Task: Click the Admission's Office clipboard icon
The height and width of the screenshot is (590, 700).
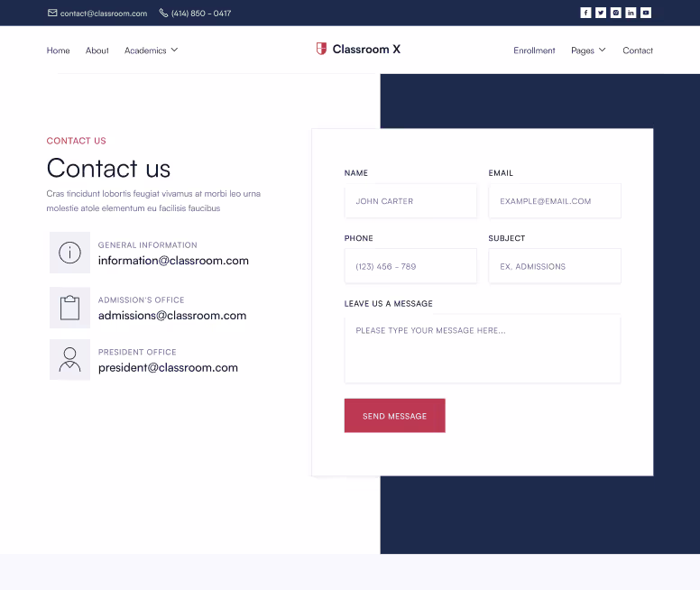Action: (69, 308)
